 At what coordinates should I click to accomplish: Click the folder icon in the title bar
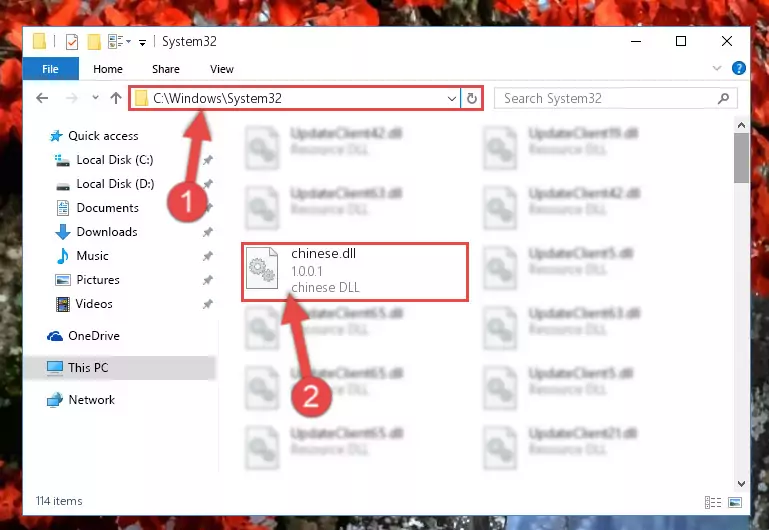40,41
